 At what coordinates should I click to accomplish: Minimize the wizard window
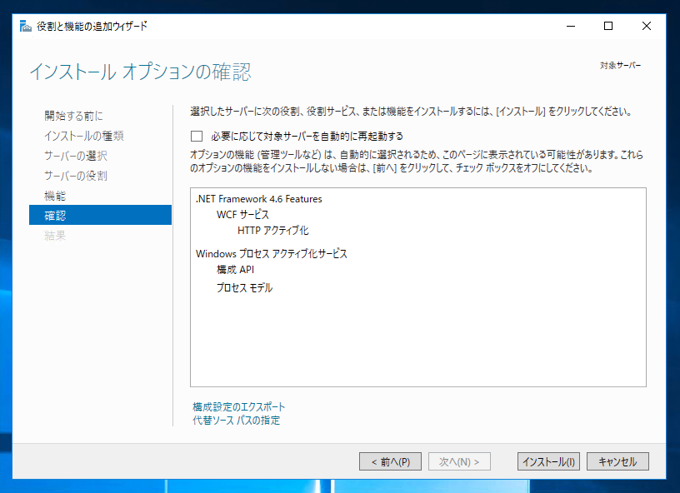571,26
